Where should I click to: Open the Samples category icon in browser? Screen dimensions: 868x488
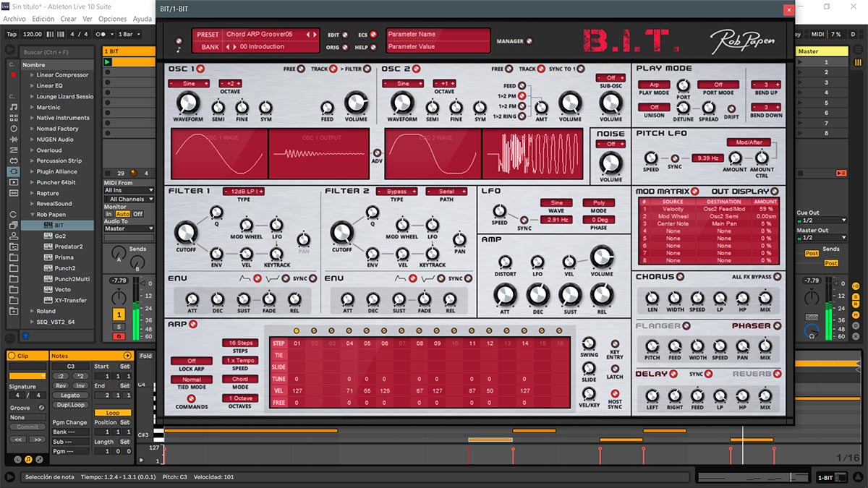[13, 193]
